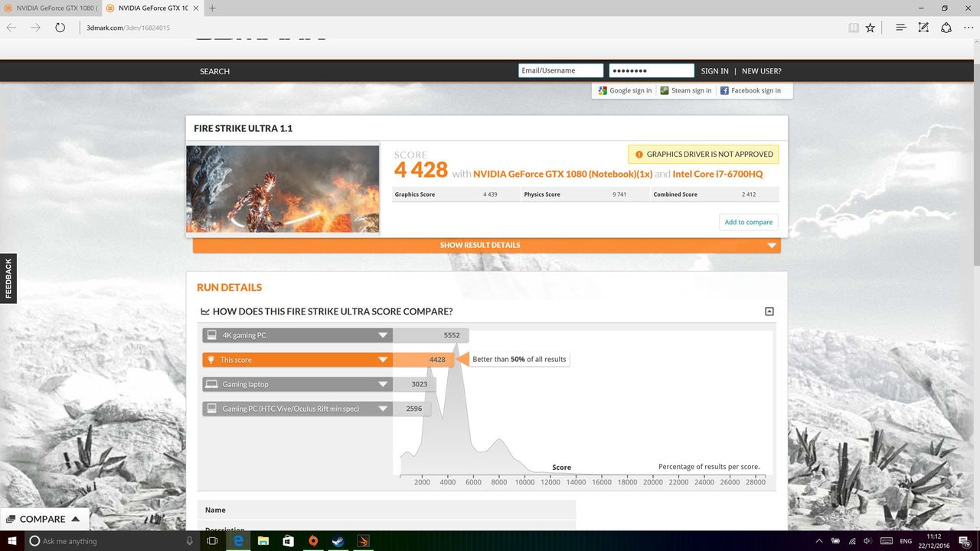Viewport: 980px width, 551px height.
Task: Open the Wi-Fi network tray icon
Action: tap(853, 541)
